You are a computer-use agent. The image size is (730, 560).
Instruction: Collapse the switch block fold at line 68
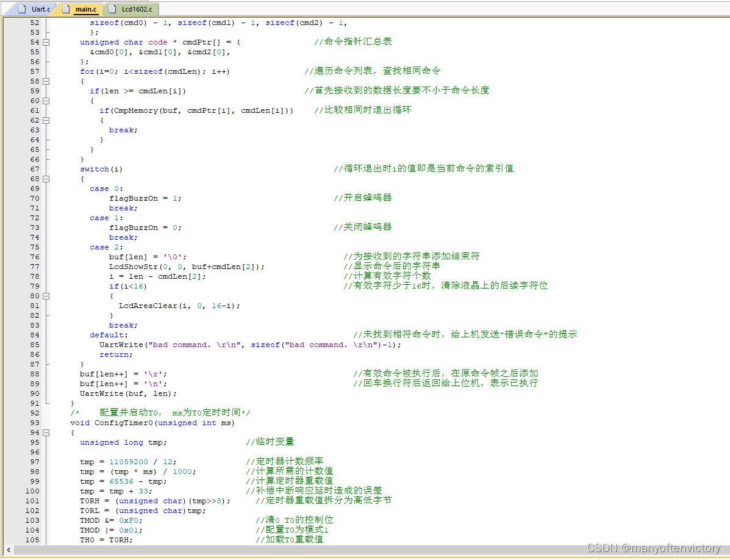[x=46, y=179]
